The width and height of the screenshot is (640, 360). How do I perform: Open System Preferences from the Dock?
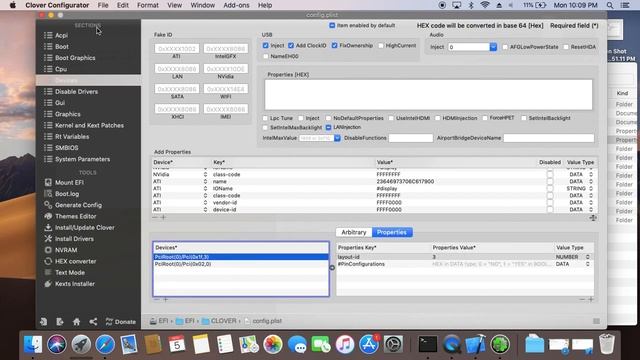pyautogui.click(x=393, y=344)
